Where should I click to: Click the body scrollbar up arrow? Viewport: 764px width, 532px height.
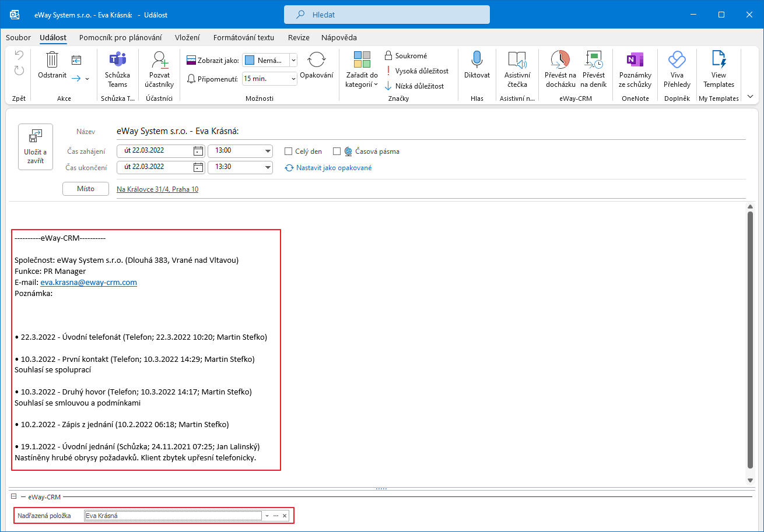751,206
